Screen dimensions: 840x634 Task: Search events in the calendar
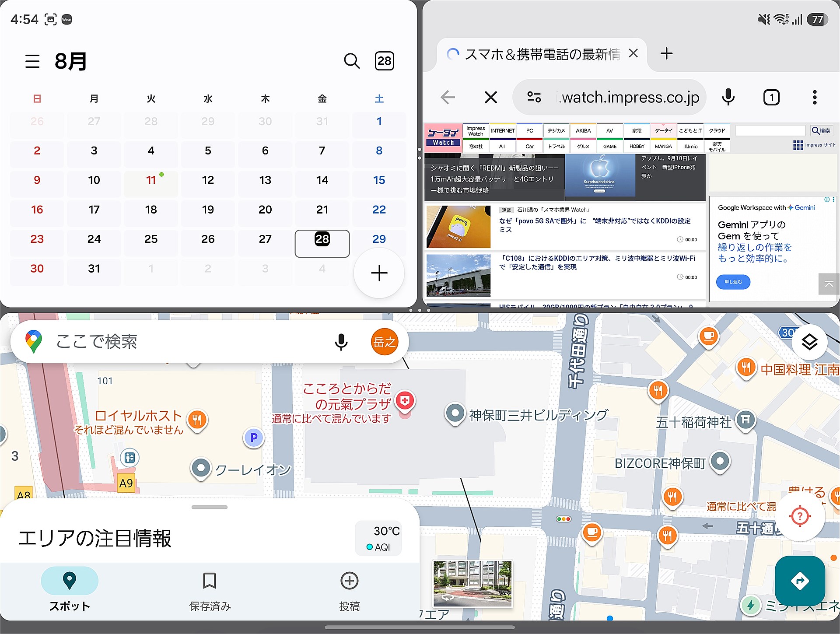coord(352,61)
